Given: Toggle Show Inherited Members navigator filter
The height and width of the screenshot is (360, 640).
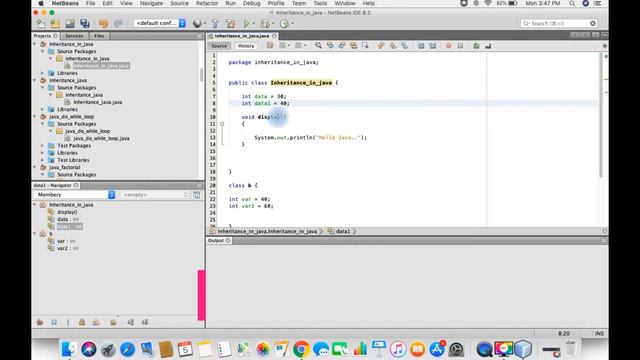Looking at the screenshot, I should [40, 322].
